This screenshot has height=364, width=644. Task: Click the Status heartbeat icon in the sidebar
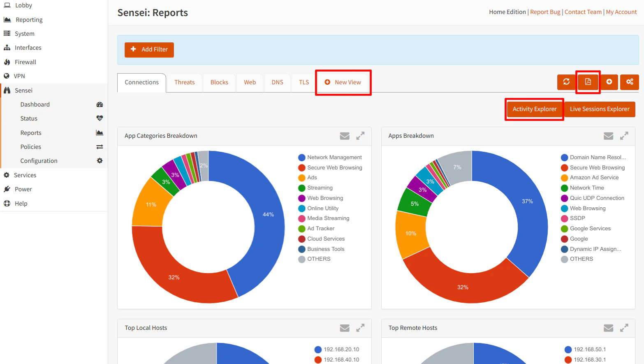coord(100,118)
